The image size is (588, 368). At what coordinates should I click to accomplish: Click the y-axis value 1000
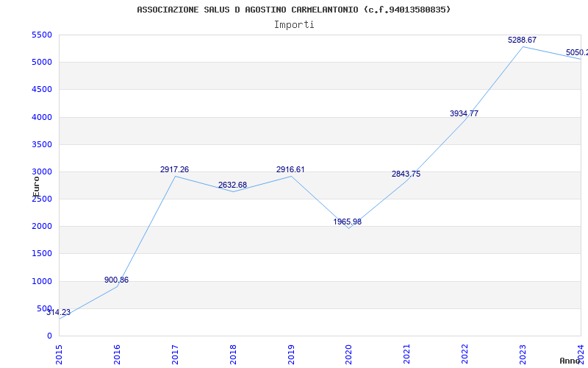(x=42, y=281)
